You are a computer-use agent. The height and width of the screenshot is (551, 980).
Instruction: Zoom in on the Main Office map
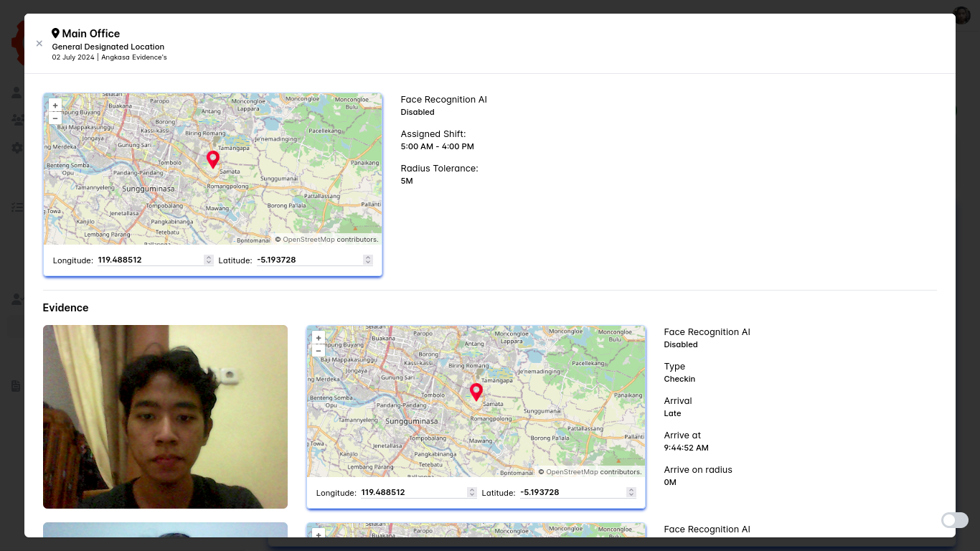click(x=55, y=105)
